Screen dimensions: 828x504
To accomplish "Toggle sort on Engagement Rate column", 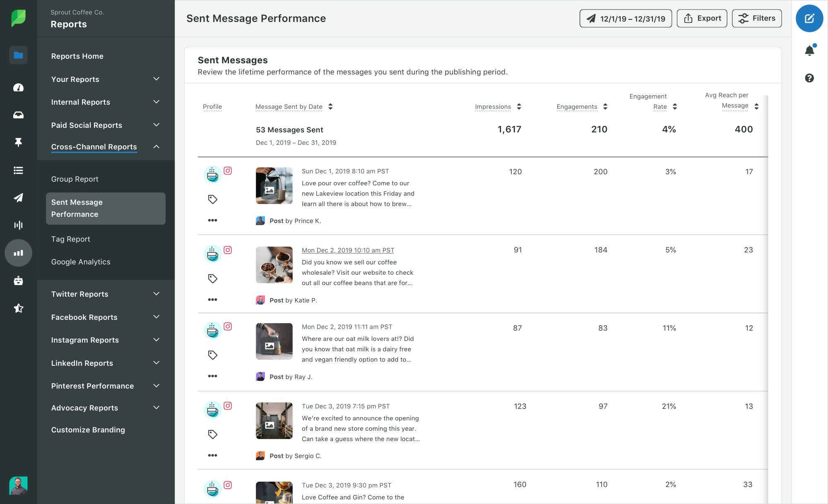I will (x=675, y=106).
